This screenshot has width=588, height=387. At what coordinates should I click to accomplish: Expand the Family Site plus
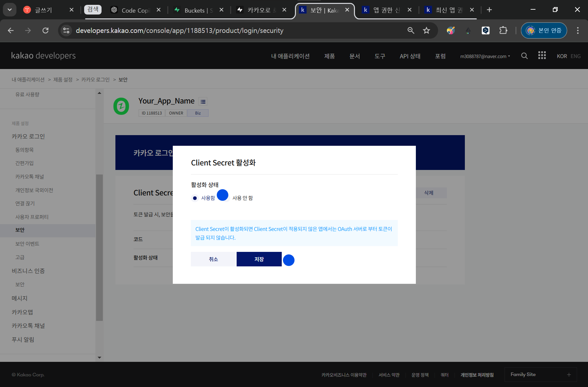tap(569, 374)
